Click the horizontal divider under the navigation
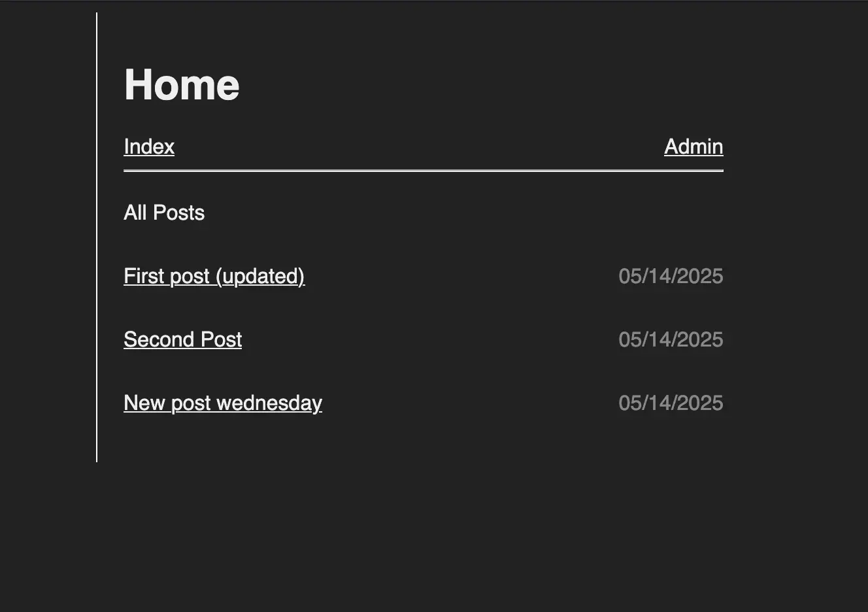This screenshot has height=612, width=868. [x=424, y=171]
